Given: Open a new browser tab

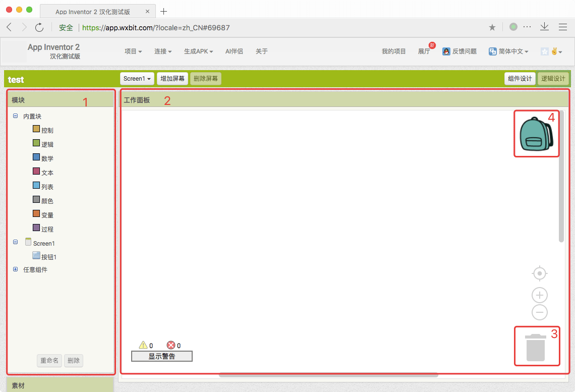Looking at the screenshot, I should point(163,12).
